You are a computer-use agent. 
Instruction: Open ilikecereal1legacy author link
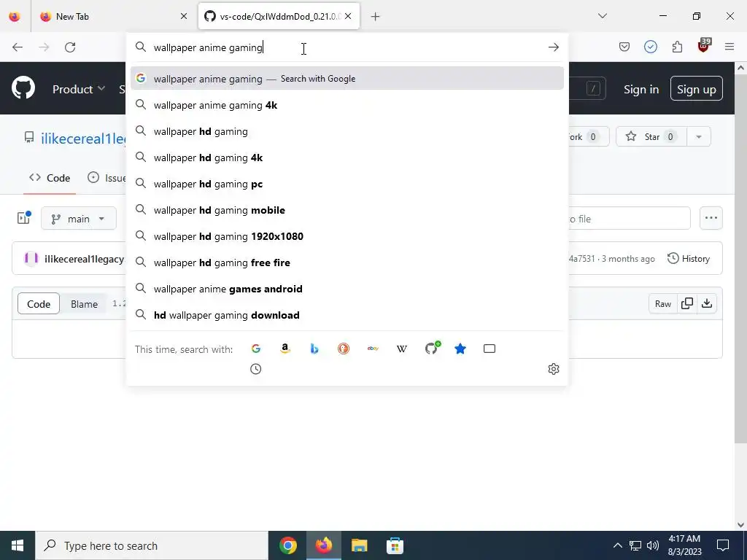click(84, 259)
